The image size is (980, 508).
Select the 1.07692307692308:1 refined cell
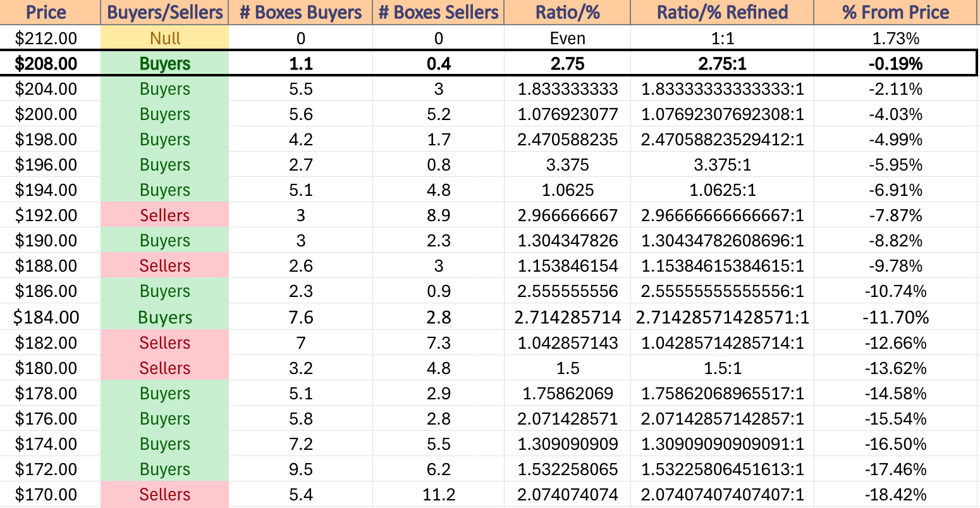pos(722,114)
